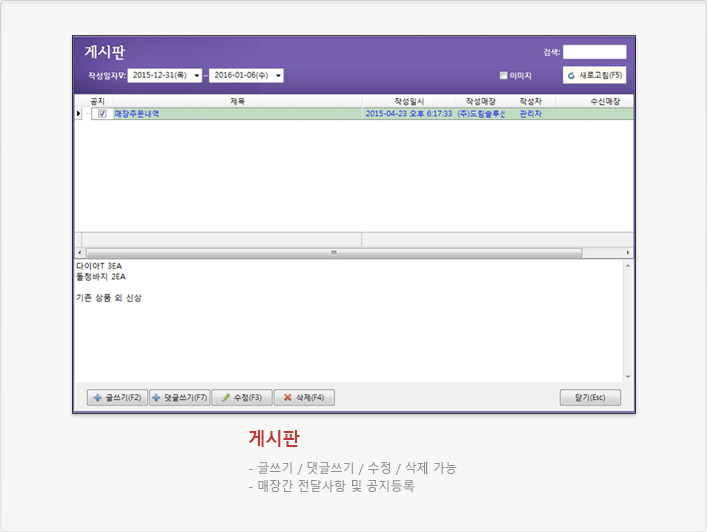Click the 관리자 author cell

click(x=530, y=114)
